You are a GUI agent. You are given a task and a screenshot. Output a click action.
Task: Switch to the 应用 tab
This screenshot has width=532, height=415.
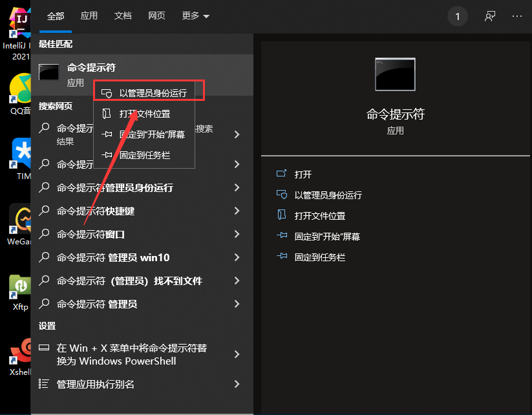coord(89,16)
